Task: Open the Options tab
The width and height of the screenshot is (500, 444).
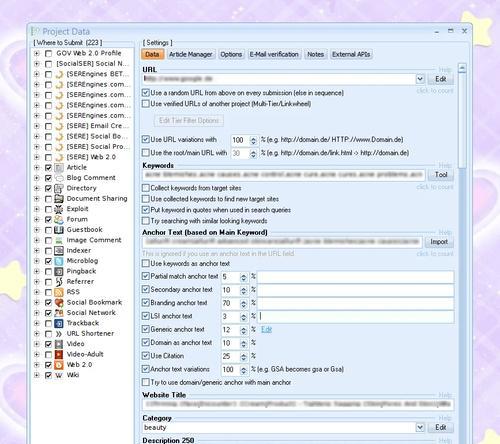Action: click(x=231, y=54)
